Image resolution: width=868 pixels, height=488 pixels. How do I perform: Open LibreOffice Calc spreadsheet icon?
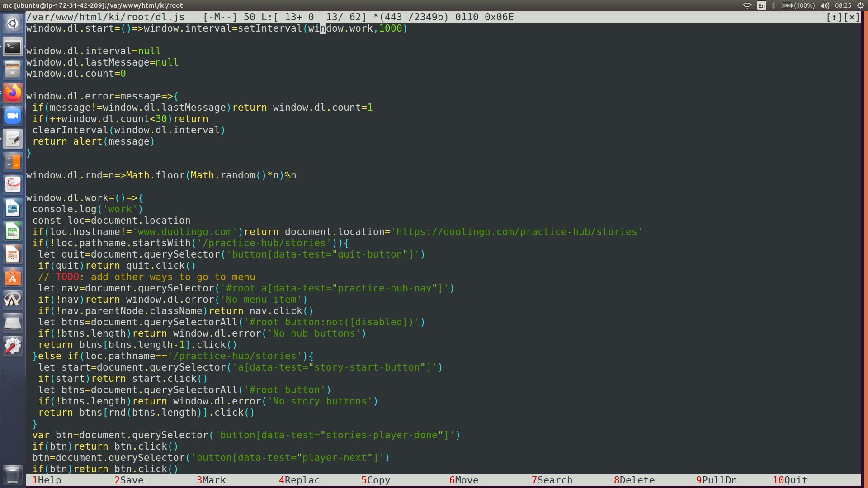pyautogui.click(x=13, y=232)
